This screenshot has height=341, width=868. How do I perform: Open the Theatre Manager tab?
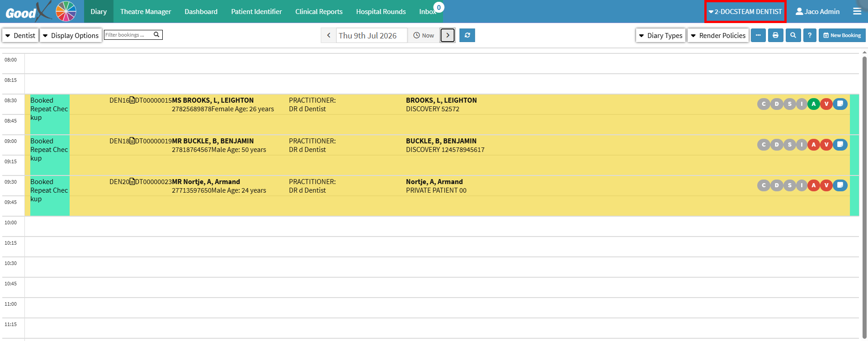[146, 12]
